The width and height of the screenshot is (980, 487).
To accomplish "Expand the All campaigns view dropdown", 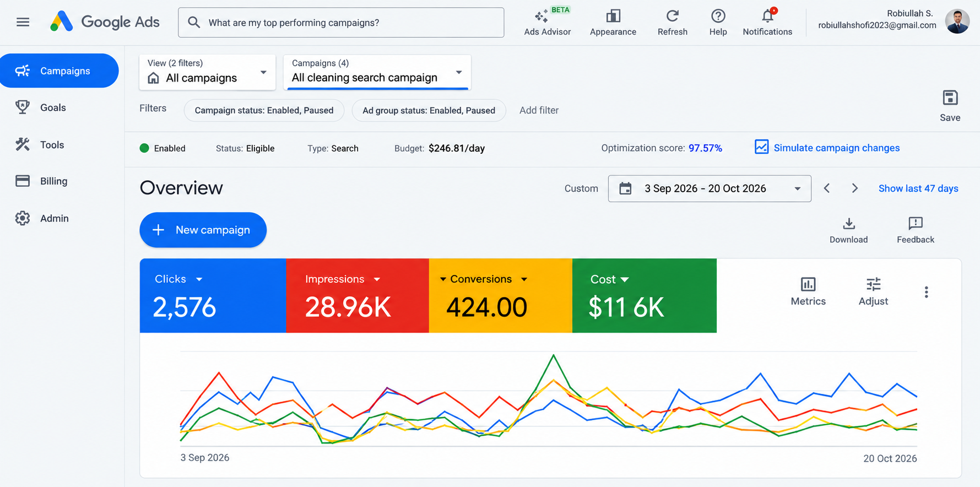I will pyautogui.click(x=207, y=72).
